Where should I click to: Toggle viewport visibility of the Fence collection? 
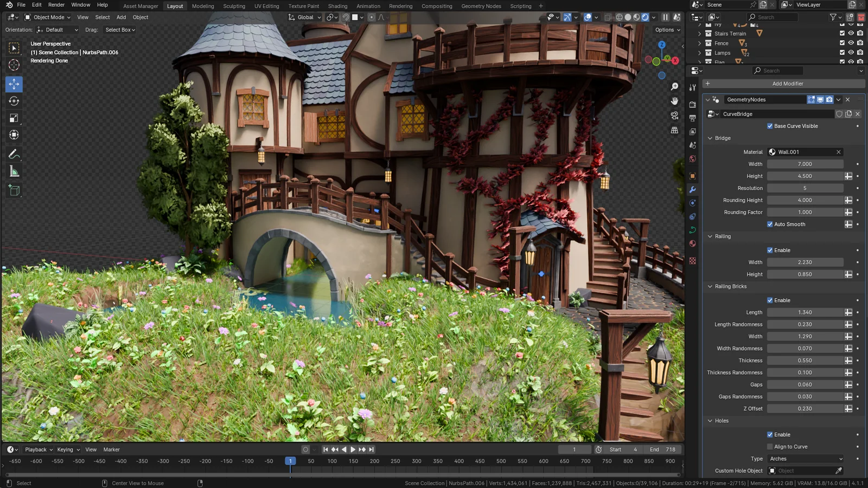[x=851, y=43]
